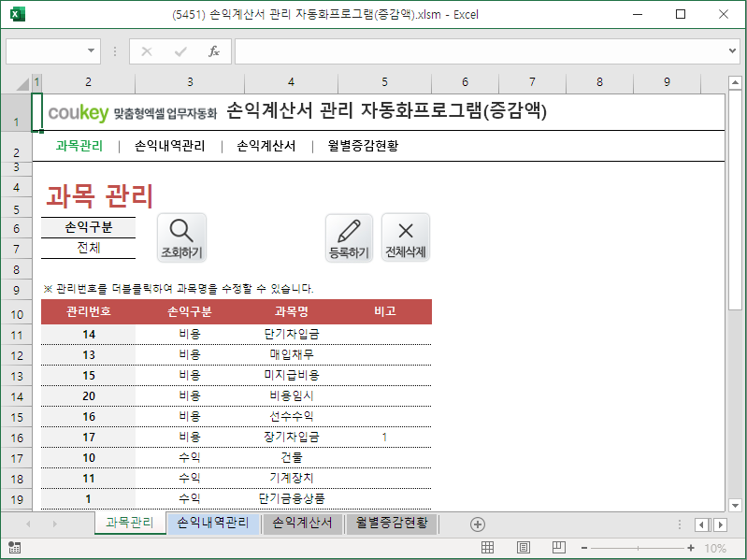Click horizontal scroll left arrow
The image size is (747, 560).
701,524
